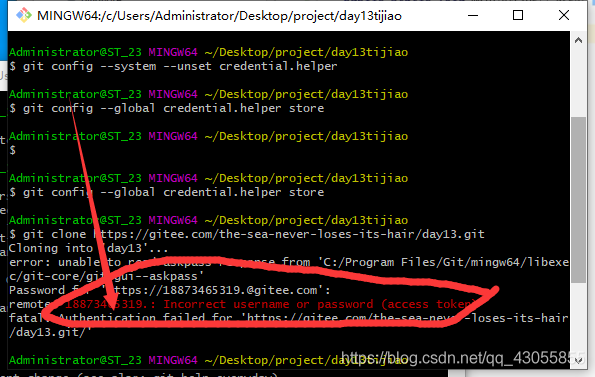595x377 pixels.
Task: Click the empty '$' prompt line
Action: coord(13,151)
